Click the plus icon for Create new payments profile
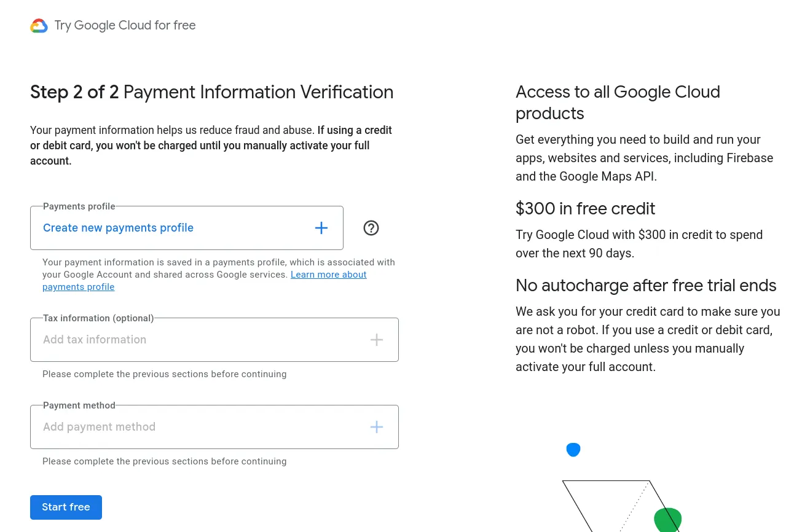 pyautogui.click(x=321, y=228)
